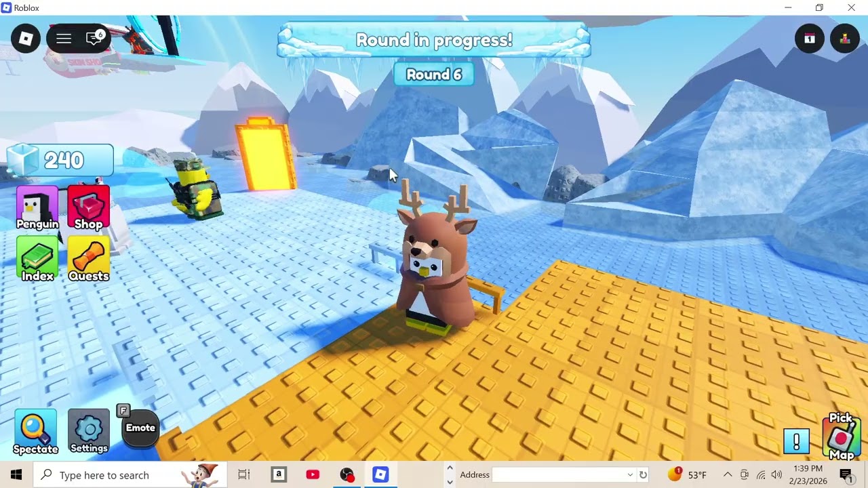
Task: Open the round black-red taskbar app
Action: point(347,475)
